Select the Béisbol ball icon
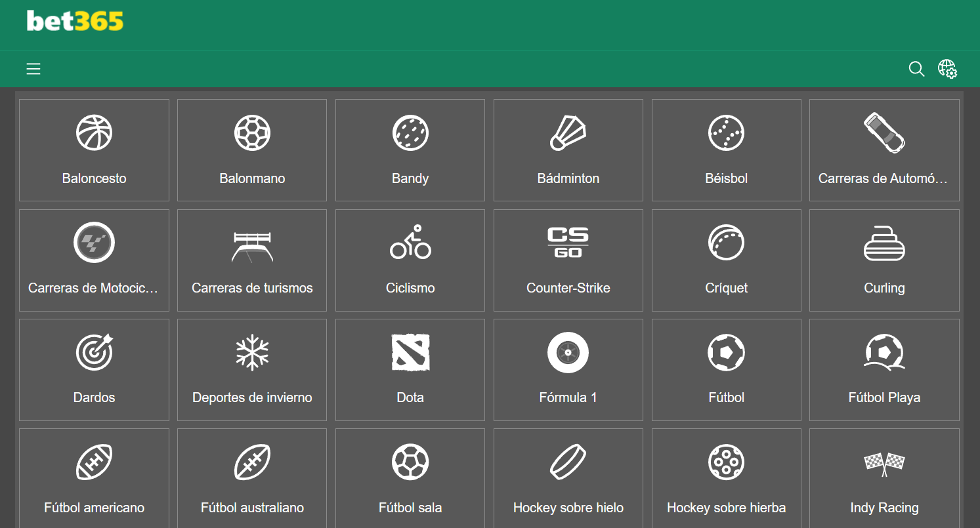Screen dimensions: 980x528 (x=727, y=132)
